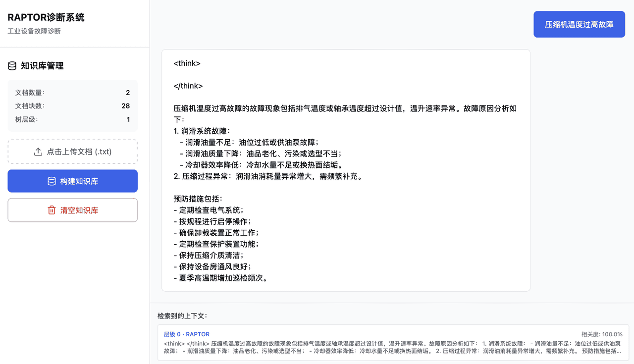Click the 点击上传文档 (.txt) upload area

(72, 152)
